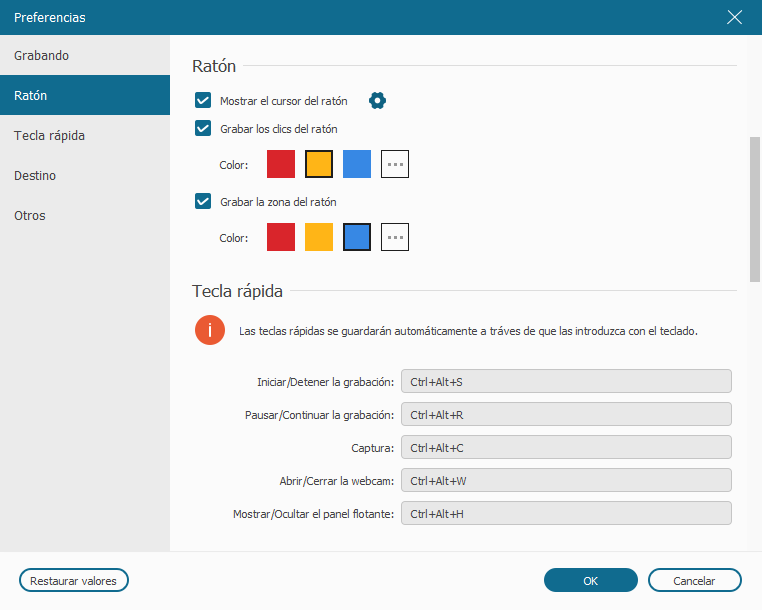Viewport: 762px width, 610px height.
Task: Click the orange info icon
Action: (210, 330)
